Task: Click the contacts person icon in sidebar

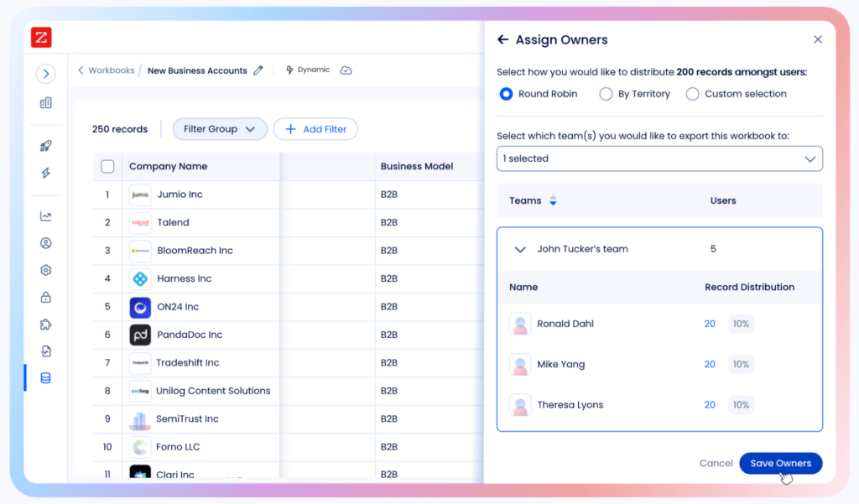Action: (45, 242)
